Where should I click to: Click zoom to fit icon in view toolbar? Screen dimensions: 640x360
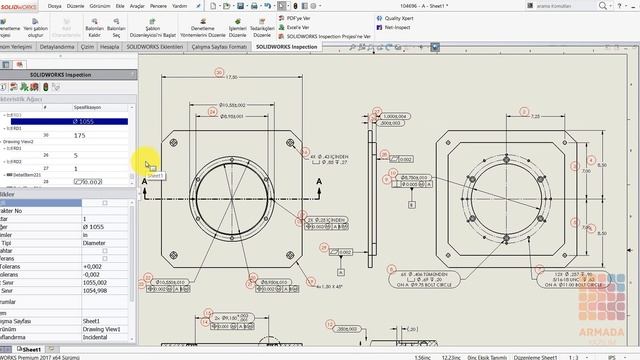coord(352,47)
